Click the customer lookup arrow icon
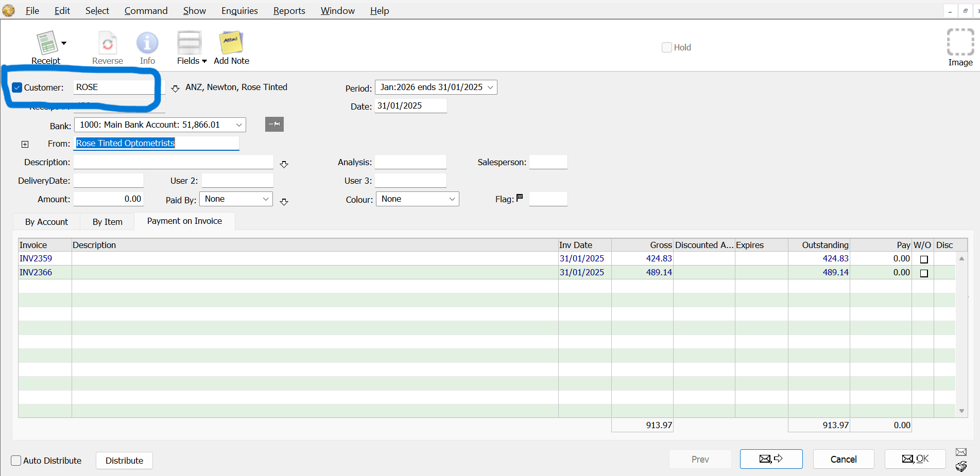The width and height of the screenshot is (980, 476). 175,89
